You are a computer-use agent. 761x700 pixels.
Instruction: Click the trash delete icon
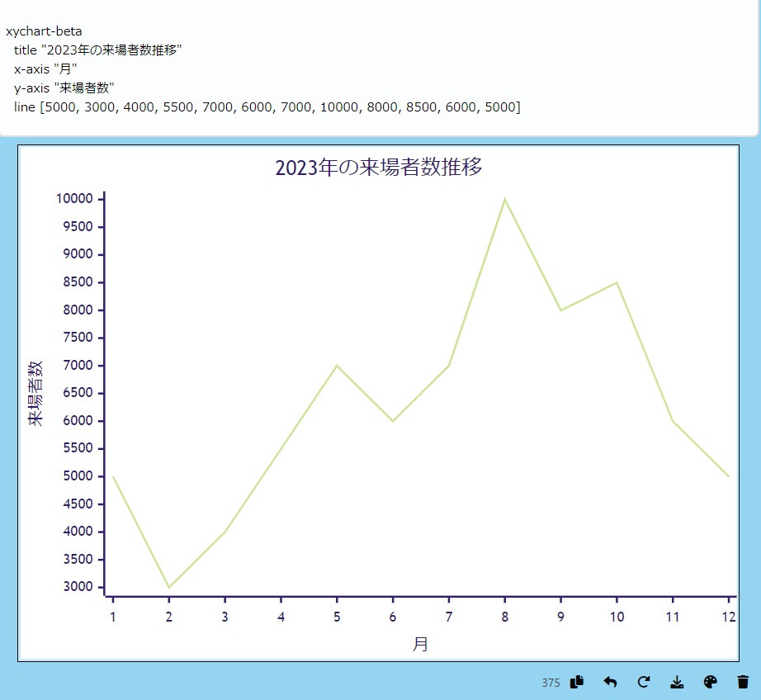coord(743,682)
